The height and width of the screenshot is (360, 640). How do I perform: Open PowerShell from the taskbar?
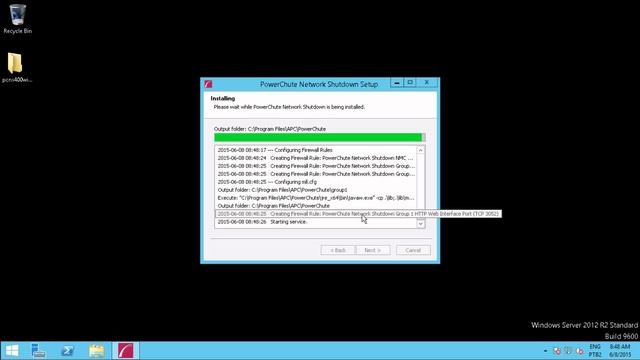67,351
